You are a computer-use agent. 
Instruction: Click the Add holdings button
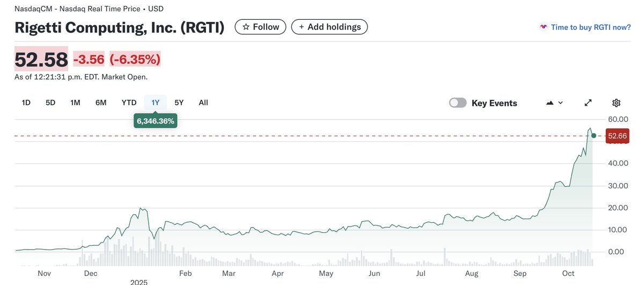[x=330, y=27]
